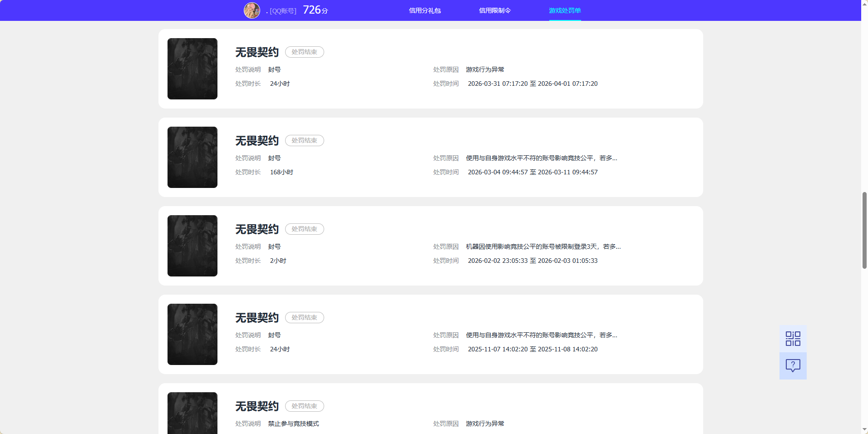This screenshot has height=434, width=868.
Task: Click 处罚结束 badge on 2026-03-31 record
Action: click(x=305, y=52)
